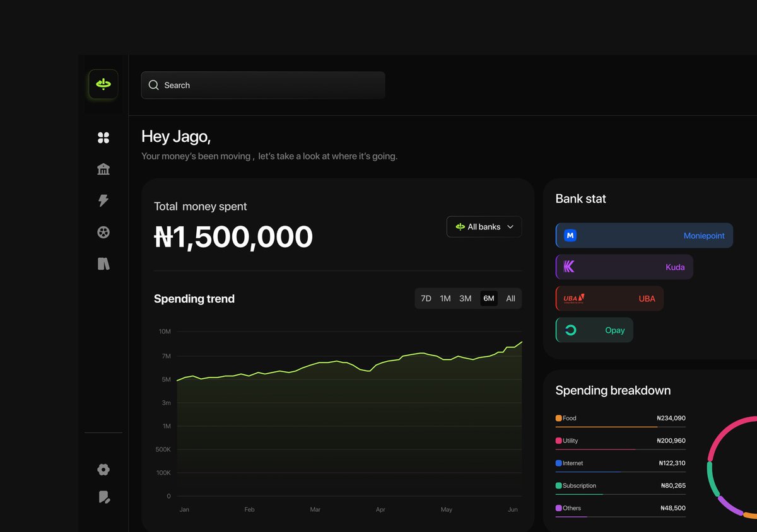
Task: Click the Jan x-axis label
Action: click(x=184, y=509)
